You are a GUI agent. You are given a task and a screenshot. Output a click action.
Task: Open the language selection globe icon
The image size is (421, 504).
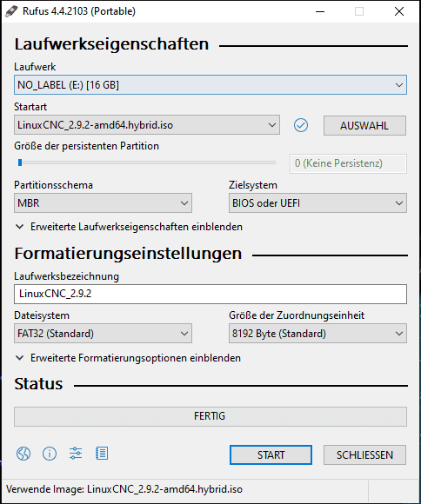pyautogui.click(x=23, y=454)
